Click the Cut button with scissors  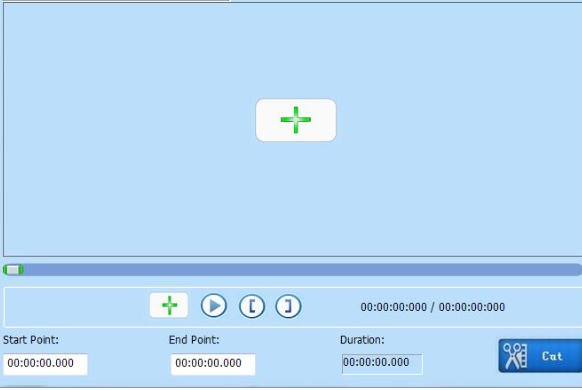pyautogui.click(x=540, y=356)
